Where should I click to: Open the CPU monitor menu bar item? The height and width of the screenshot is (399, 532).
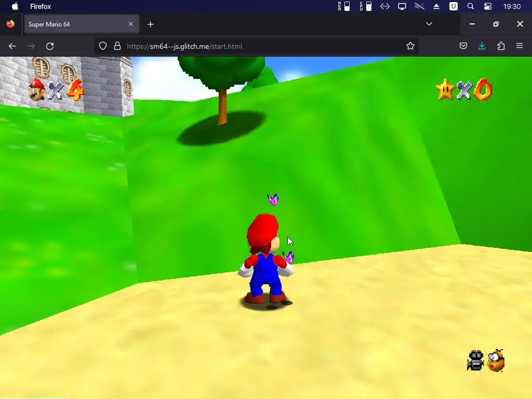pos(365,6)
